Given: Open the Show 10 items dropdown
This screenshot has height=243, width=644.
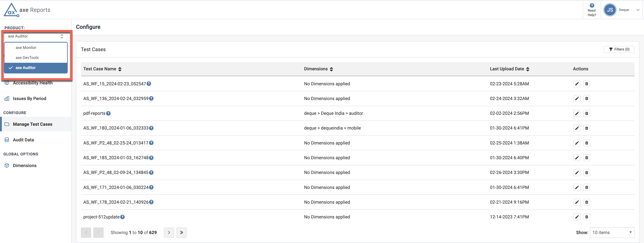Looking at the screenshot, I should 612,233.
